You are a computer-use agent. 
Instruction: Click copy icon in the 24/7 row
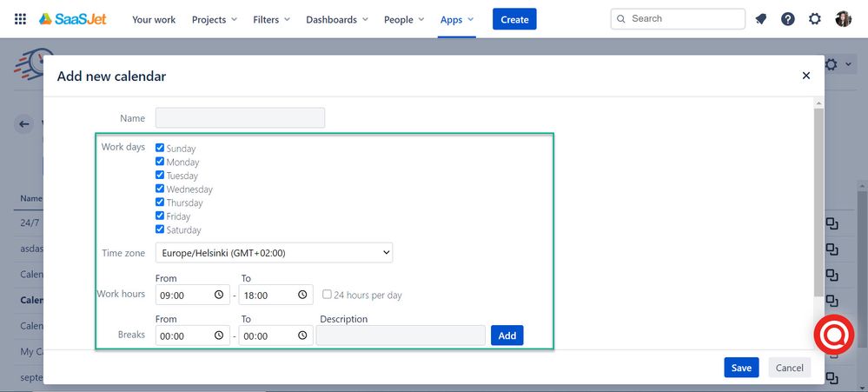pyautogui.click(x=832, y=223)
